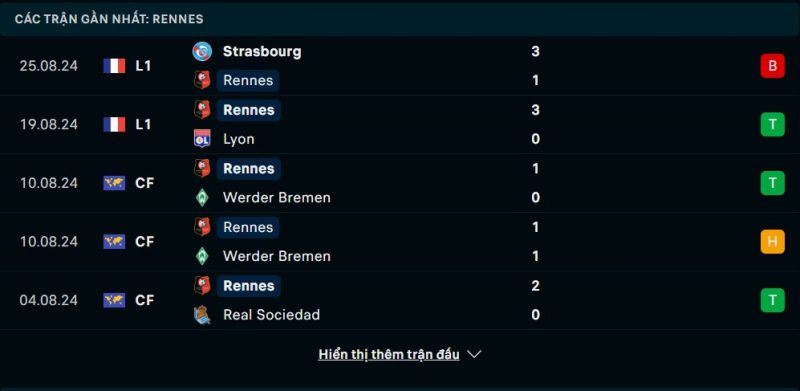Expand more matches with the chevron arrow

click(x=474, y=354)
